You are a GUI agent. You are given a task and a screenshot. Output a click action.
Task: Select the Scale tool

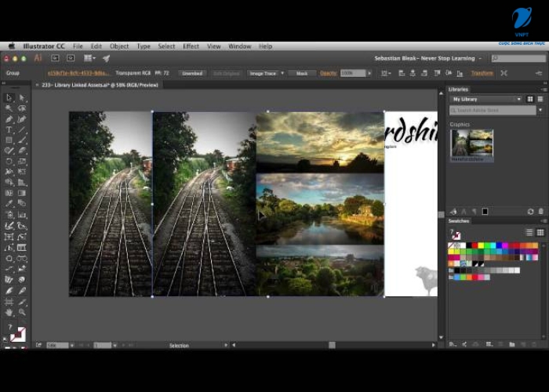pos(22,162)
